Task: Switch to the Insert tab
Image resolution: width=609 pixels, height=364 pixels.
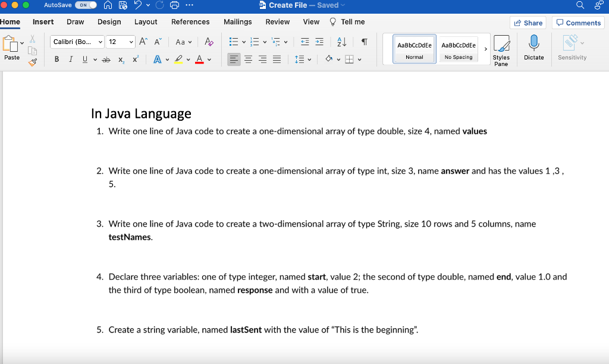Action: point(43,22)
